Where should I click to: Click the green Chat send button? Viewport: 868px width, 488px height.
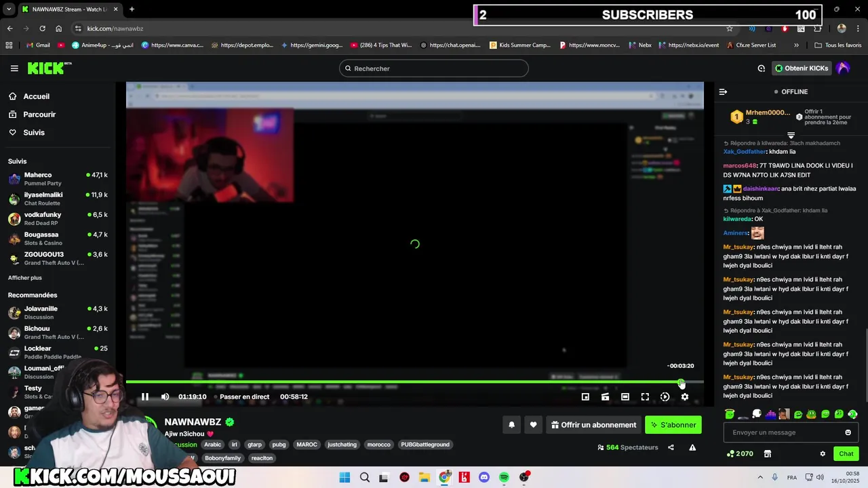846,454
